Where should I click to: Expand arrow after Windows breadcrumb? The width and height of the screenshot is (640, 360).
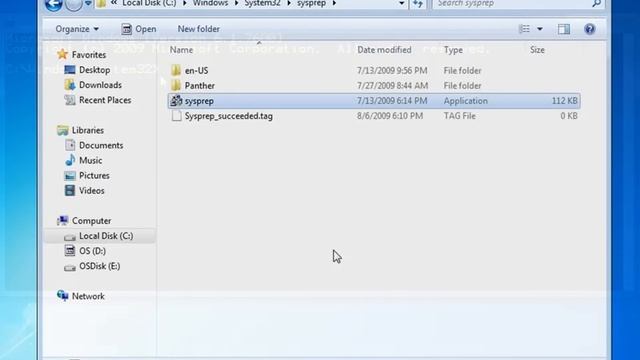(236, 4)
